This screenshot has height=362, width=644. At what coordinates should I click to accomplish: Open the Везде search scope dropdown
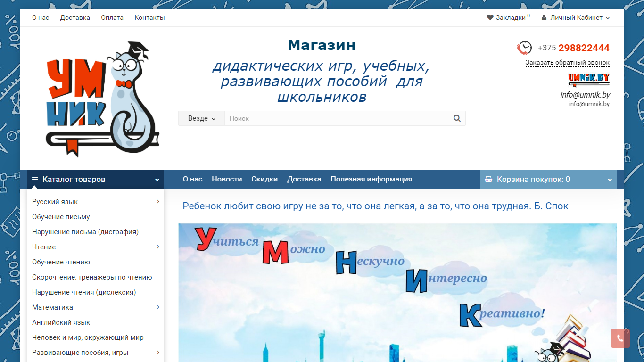pos(201,118)
